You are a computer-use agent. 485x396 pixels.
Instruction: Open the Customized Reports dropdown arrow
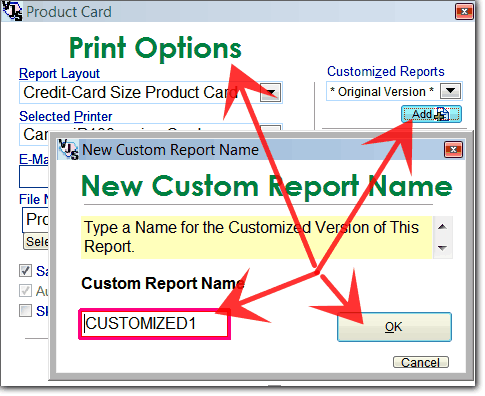click(x=450, y=91)
